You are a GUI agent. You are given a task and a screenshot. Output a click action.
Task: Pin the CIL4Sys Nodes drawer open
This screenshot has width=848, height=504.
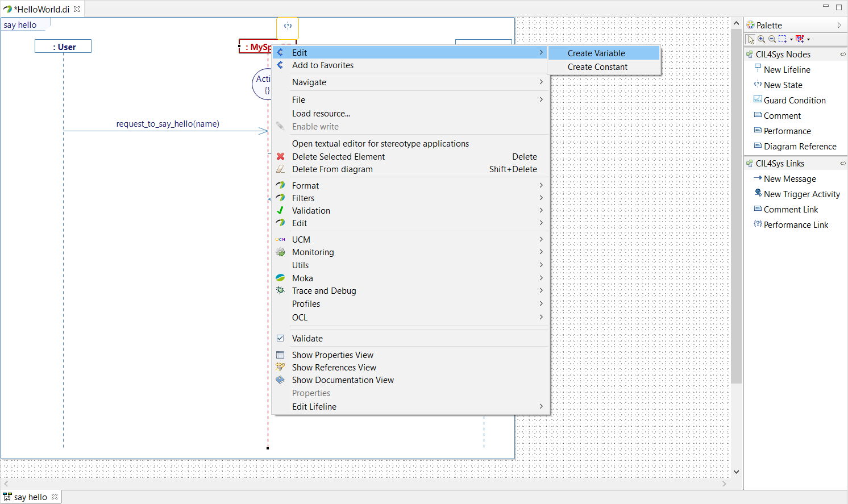(x=843, y=55)
